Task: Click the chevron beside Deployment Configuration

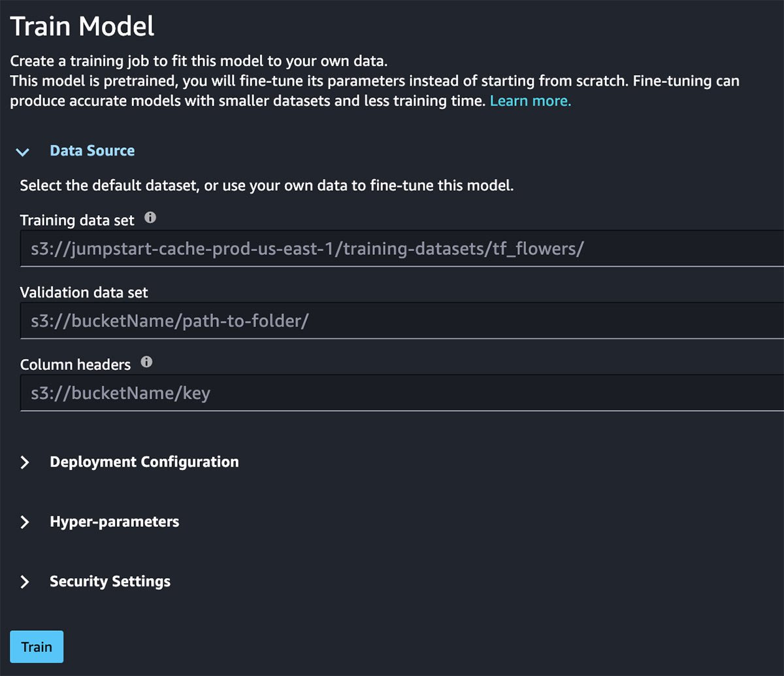Action: 25,462
